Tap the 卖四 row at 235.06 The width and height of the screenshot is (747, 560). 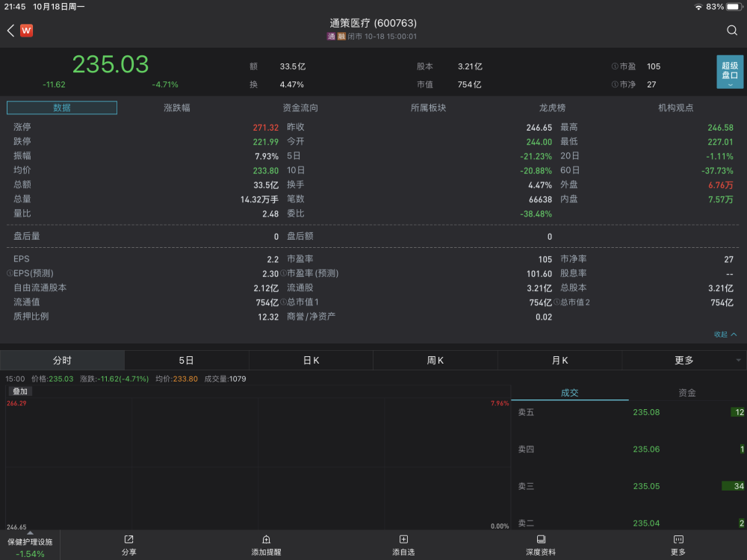pyautogui.click(x=629, y=449)
